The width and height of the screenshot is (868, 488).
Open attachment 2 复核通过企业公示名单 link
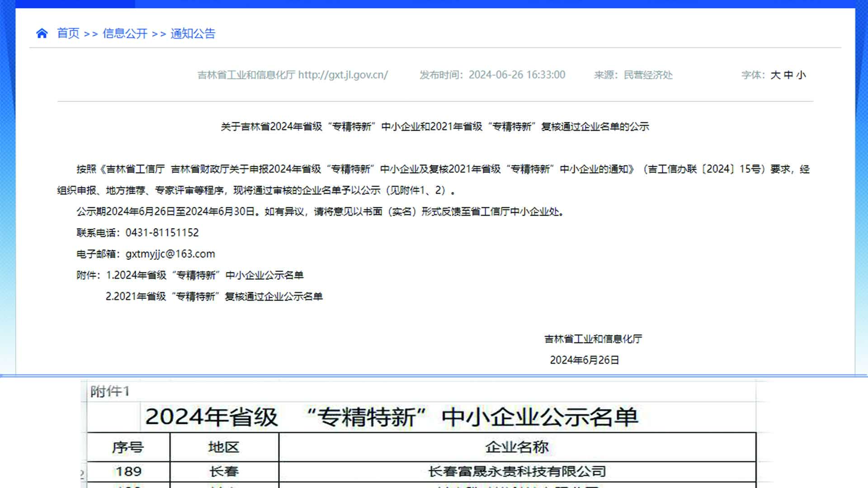pyautogui.click(x=214, y=297)
